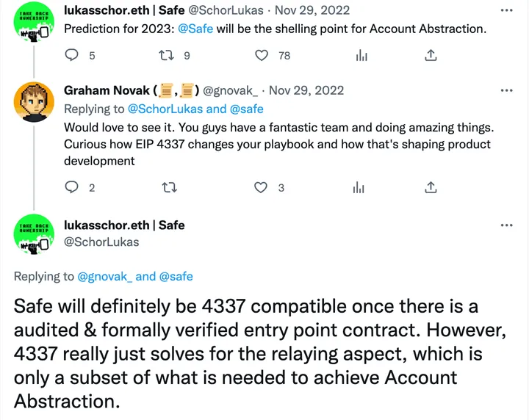Open the Graham Novak display name
Image resolution: width=529 pixels, height=420 pixels.
107,90
